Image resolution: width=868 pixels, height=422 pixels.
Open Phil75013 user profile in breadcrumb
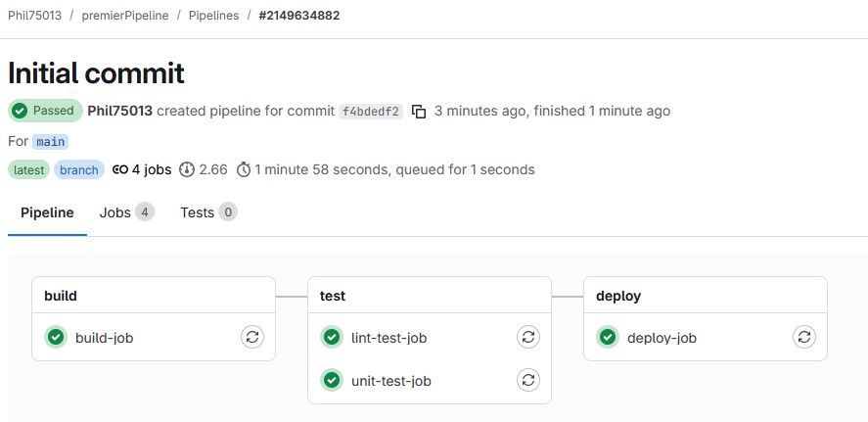coord(32,16)
